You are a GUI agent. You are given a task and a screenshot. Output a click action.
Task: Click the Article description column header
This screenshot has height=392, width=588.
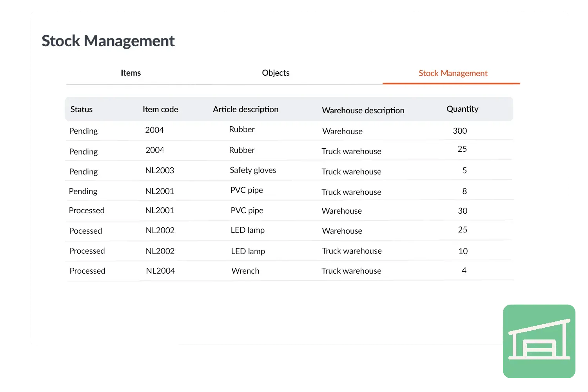point(245,109)
